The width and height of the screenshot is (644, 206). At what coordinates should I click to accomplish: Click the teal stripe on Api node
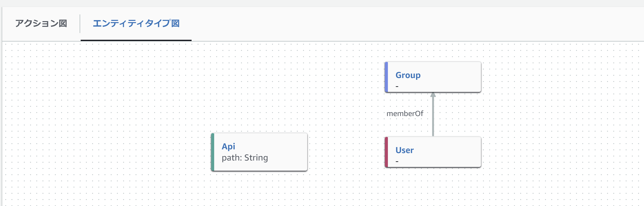click(x=212, y=152)
